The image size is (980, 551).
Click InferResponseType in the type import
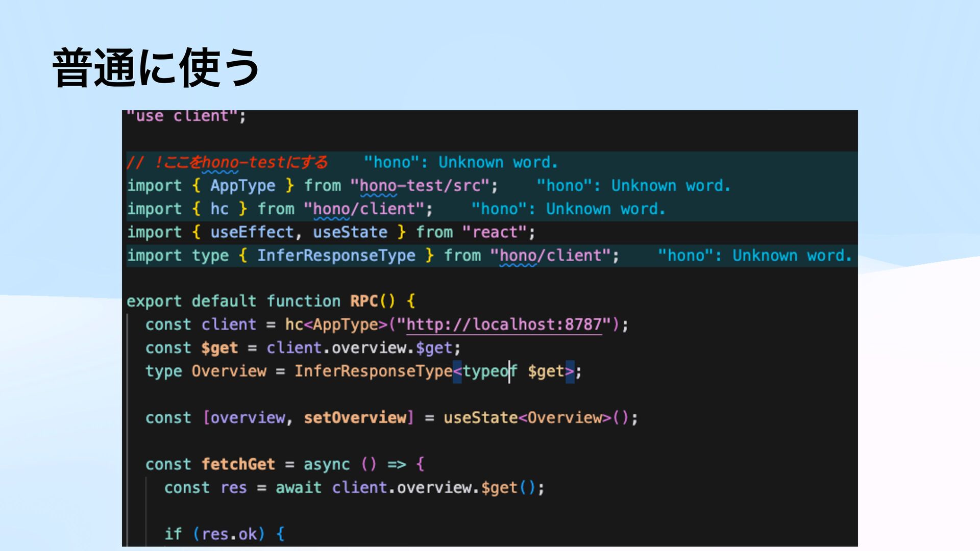(336, 256)
